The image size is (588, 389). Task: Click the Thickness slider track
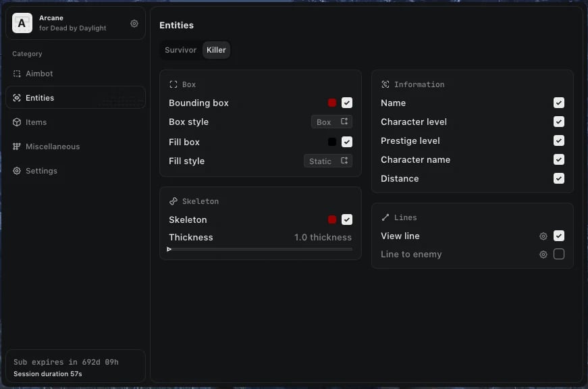click(261, 249)
